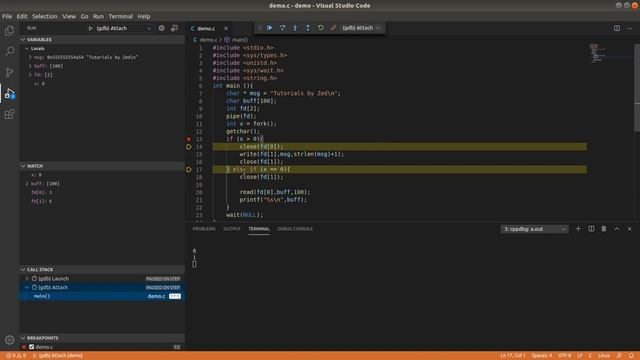Open the debug toolbar (gdb) Attach session dropdown
Image resolution: width=640 pixels, height=360 pixels.
click(361, 28)
